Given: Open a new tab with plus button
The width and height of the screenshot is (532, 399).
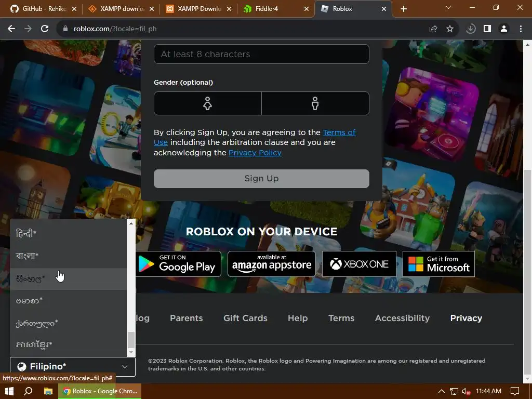Looking at the screenshot, I should (403, 9).
